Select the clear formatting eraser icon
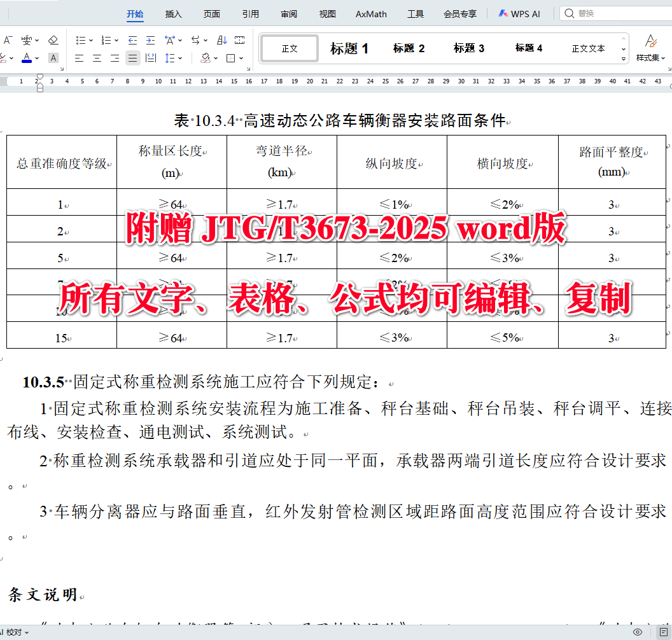This screenshot has width=672, height=640. pos(53,40)
